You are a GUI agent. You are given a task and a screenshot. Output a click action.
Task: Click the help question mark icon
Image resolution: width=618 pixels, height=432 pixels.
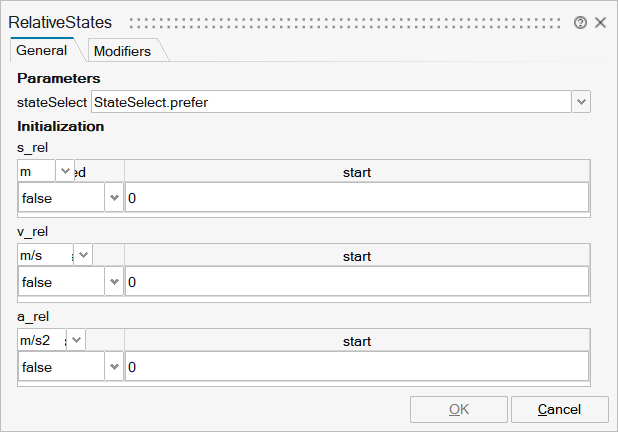coord(581,22)
